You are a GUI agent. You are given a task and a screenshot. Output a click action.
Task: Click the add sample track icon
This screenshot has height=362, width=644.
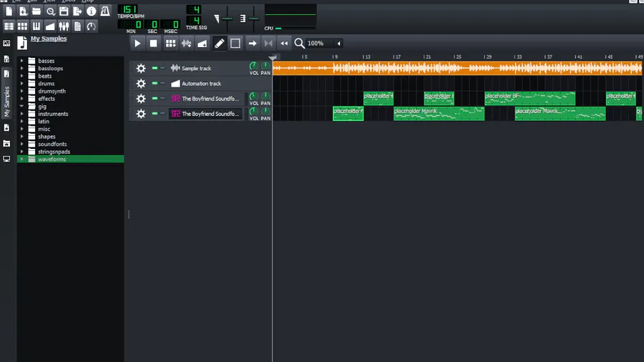point(187,43)
